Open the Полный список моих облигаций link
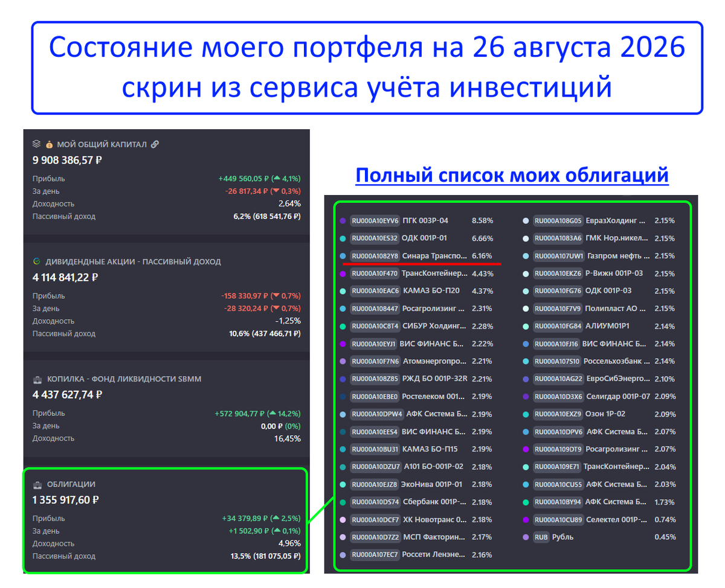The width and height of the screenshot is (725, 588). (x=512, y=175)
